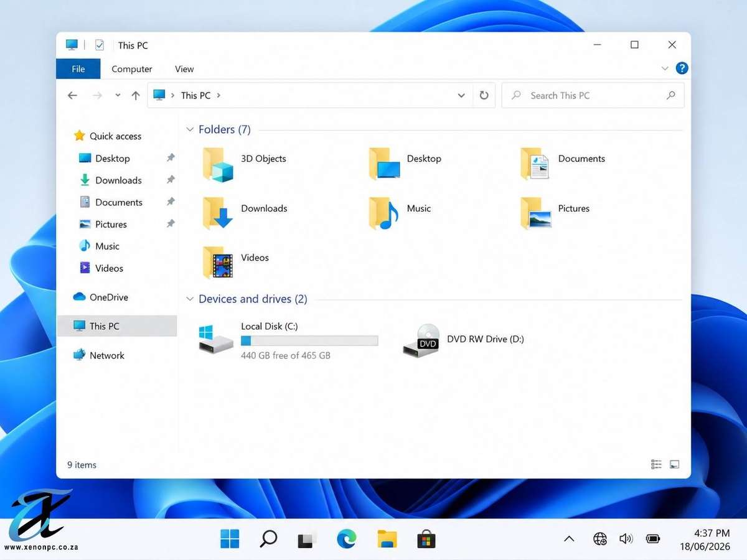Click the '440 GB free of 465 GB' text

click(286, 355)
